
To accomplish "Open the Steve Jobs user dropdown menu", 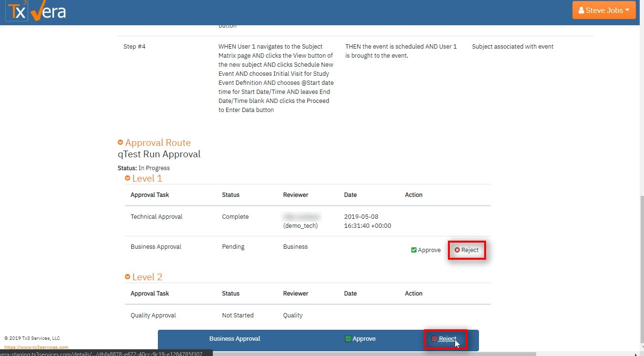I will tap(603, 10).
